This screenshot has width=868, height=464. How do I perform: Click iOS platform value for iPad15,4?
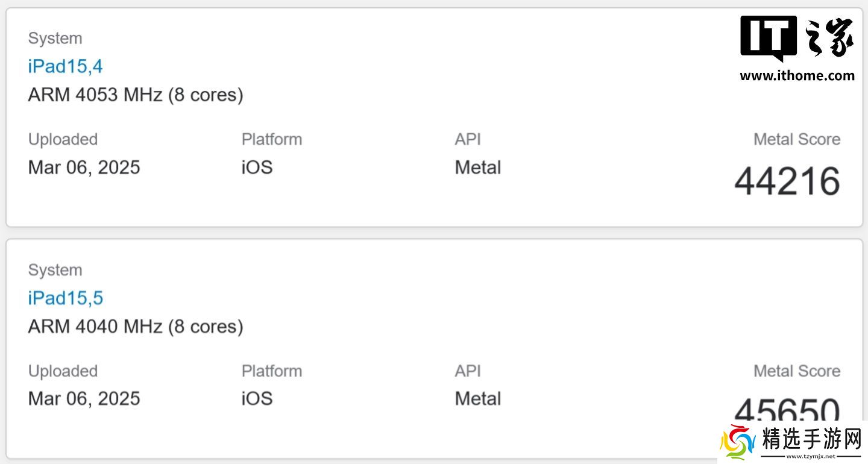coord(257,167)
